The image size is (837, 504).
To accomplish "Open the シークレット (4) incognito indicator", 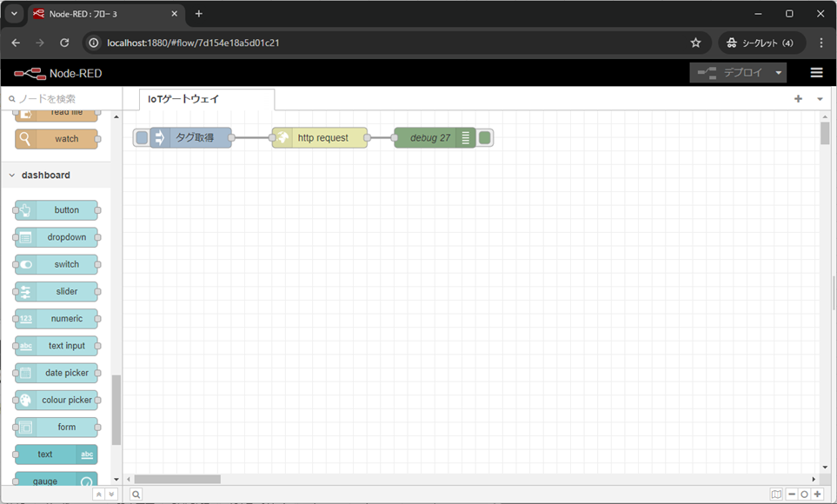I will [761, 43].
